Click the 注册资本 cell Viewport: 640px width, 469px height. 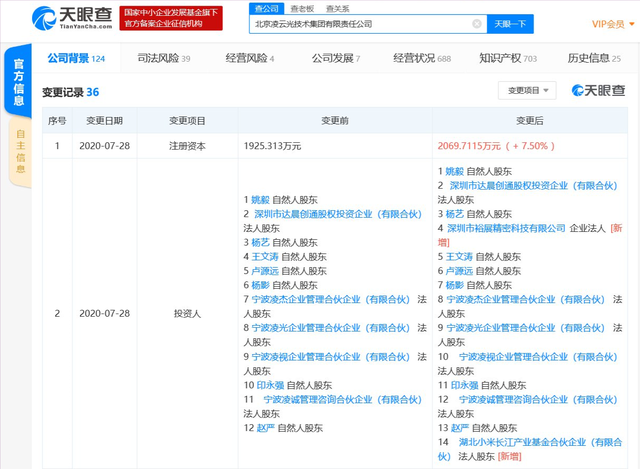coord(187,146)
